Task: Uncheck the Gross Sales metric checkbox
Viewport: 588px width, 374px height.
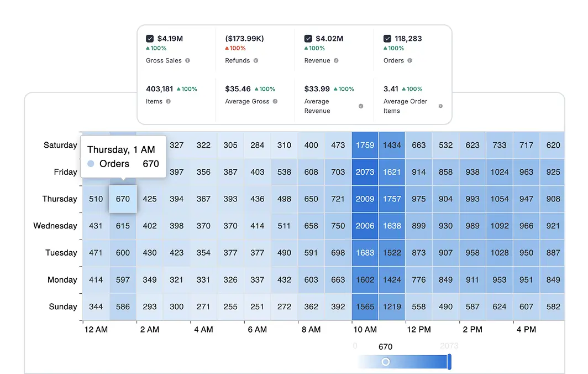Action: (x=149, y=38)
